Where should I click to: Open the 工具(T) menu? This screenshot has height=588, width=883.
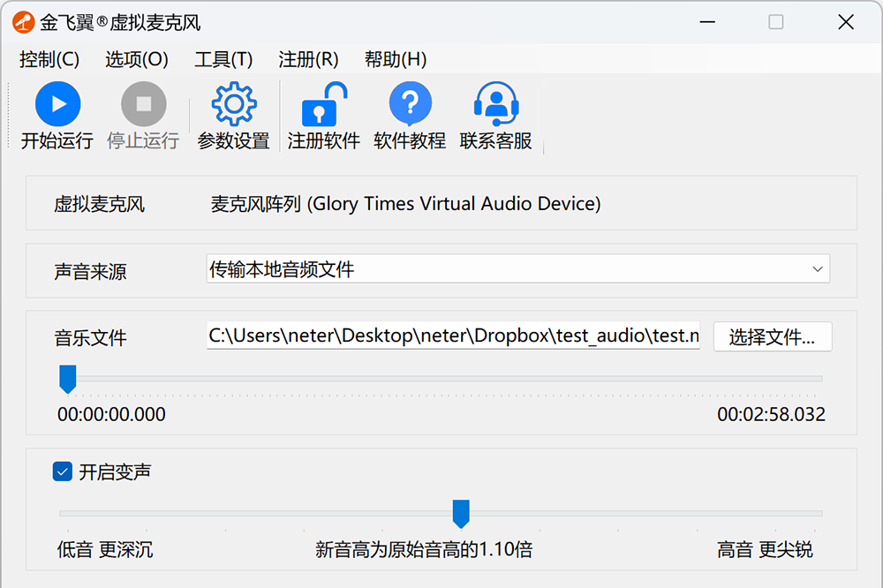223,59
